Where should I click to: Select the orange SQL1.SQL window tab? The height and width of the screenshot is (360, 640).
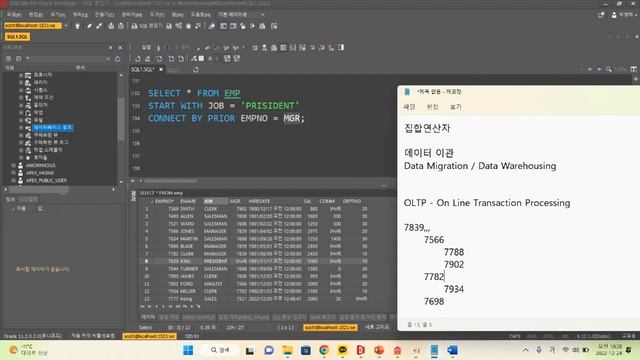click(x=17, y=37)
